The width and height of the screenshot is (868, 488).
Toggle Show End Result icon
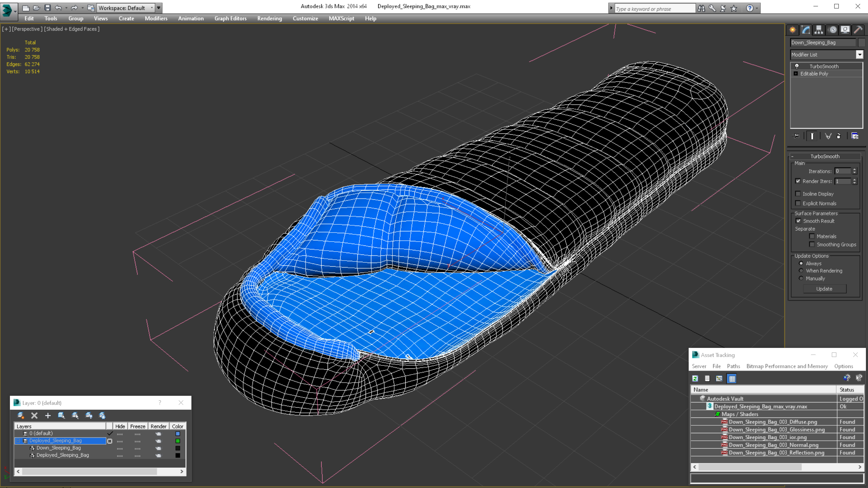(812, 136)
